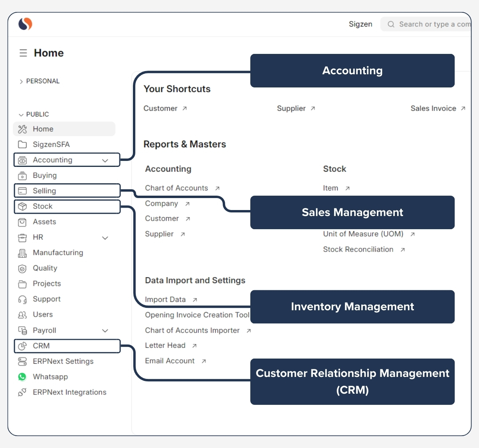
Task: Select the Manufacturing icon
Action: [x=22, y=253]
